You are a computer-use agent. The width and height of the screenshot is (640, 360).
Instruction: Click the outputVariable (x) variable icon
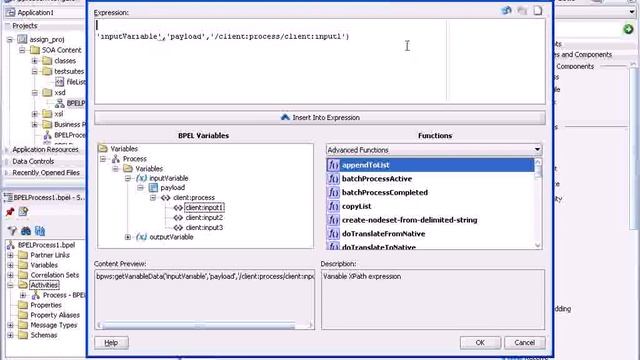pos(141,237)
